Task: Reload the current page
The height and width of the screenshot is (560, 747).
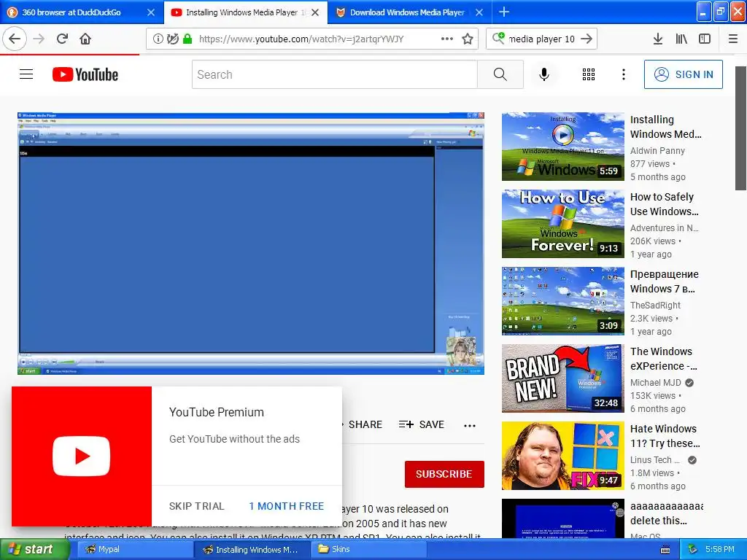Action: [63, 39]
